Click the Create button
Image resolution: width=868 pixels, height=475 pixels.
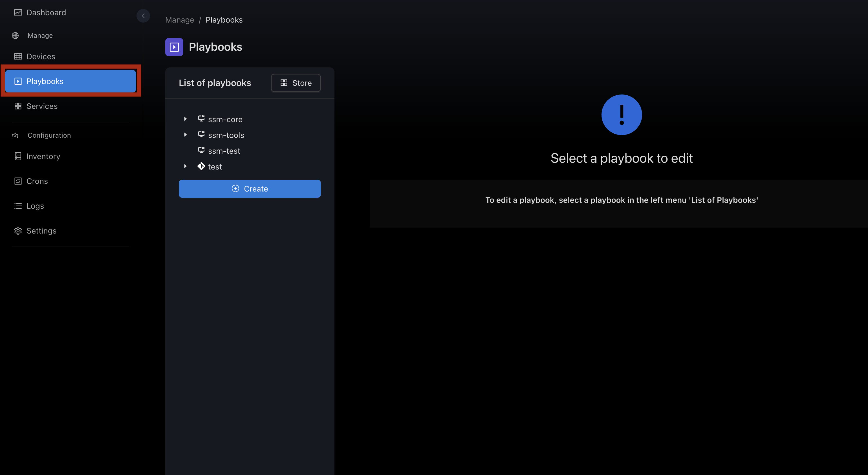pos(250,188)
